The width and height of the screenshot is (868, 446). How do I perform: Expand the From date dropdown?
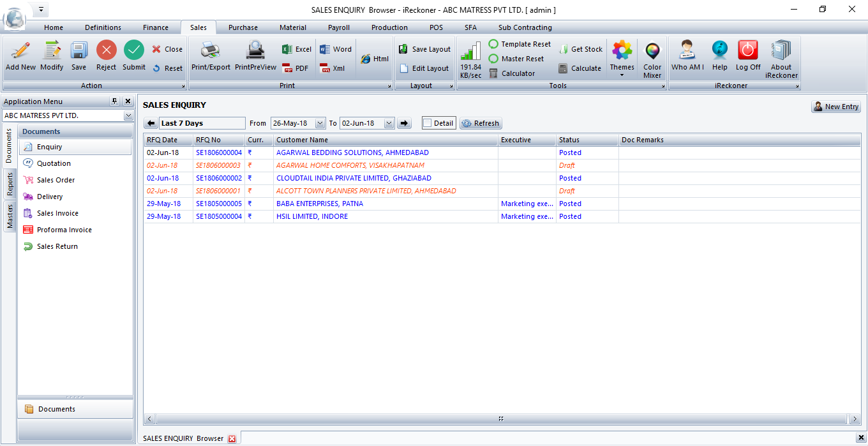tap(320, 123)
